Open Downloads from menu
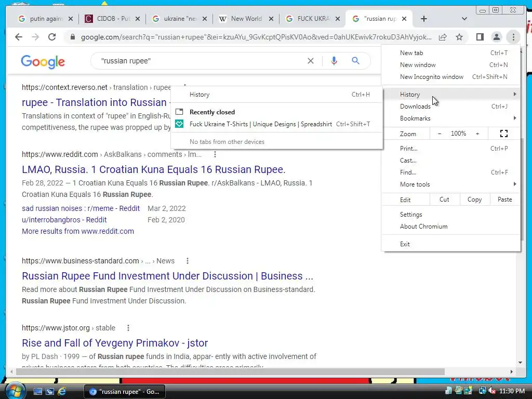This screenshot has width=532, height=399. click(450, 107)
